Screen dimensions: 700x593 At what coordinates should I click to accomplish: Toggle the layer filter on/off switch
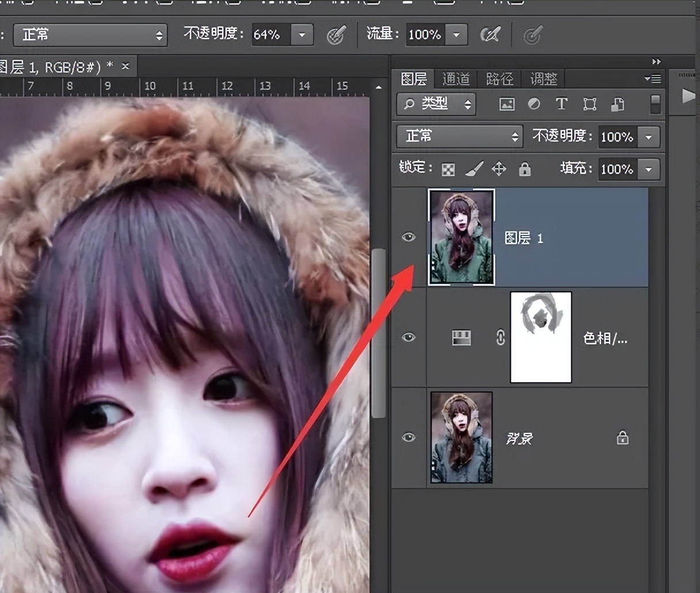(655, 104)
